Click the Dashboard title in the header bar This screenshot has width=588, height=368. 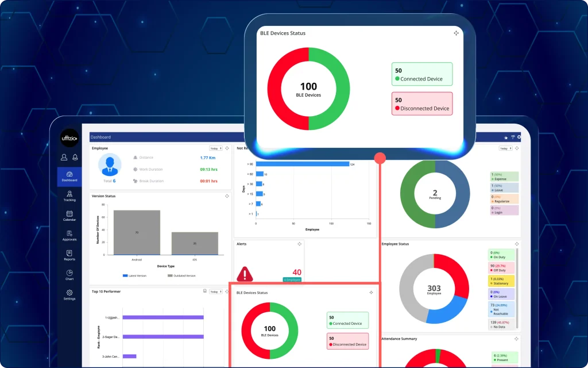(100, 137)
